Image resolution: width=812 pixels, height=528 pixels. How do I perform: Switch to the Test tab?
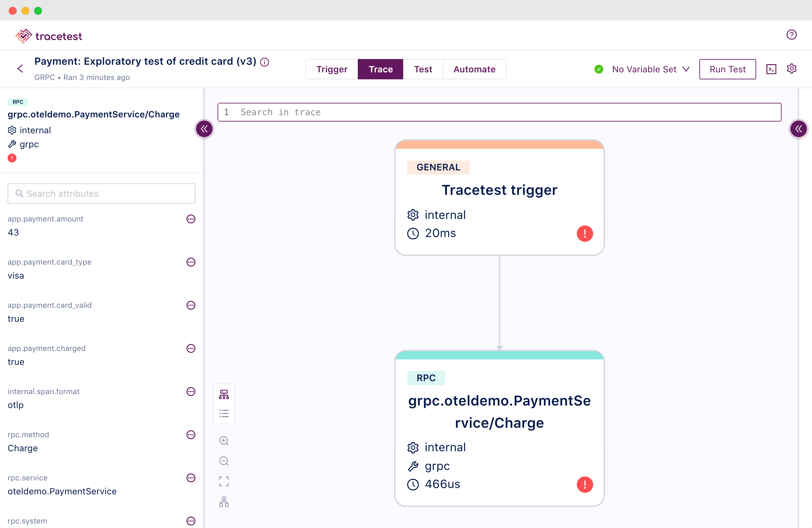(x=423, y=69)
